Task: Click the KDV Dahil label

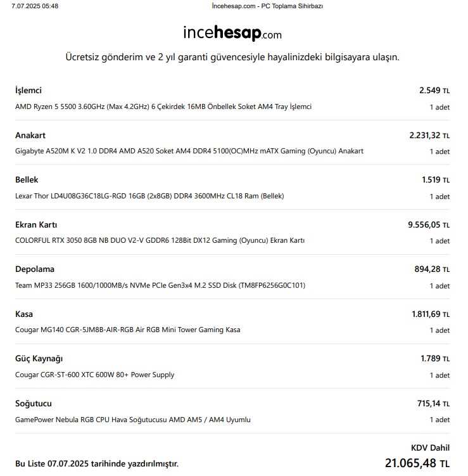Action: point(430,447)
